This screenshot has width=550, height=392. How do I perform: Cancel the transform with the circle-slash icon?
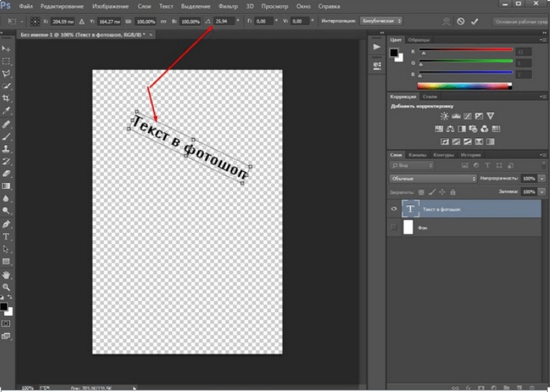pyautogui.click(x=461, y=22)
